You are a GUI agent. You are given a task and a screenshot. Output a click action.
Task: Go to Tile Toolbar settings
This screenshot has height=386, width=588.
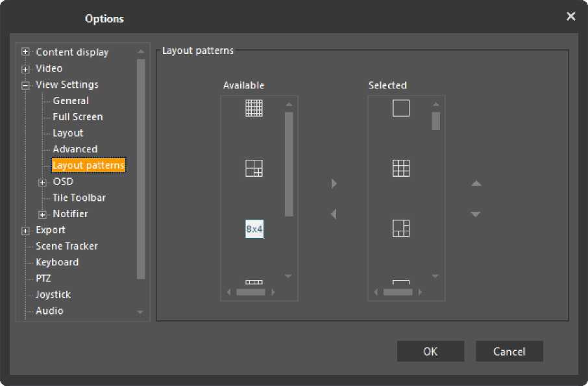click(x=79, y=198)
